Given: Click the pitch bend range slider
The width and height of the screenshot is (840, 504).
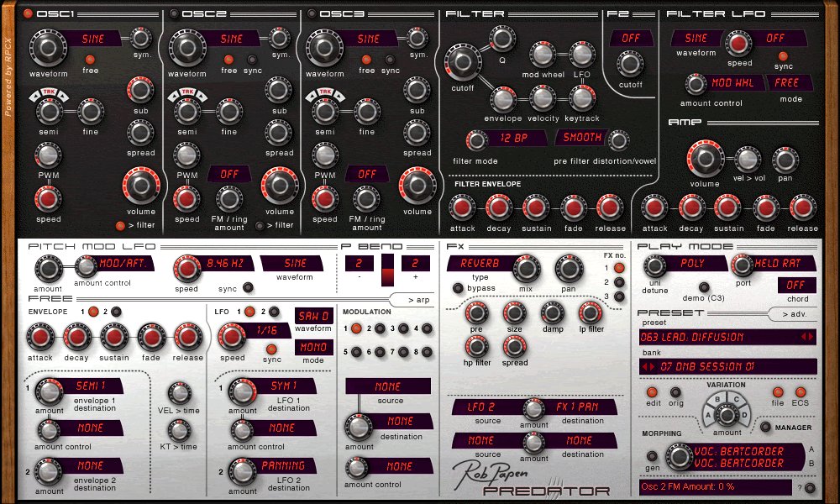Looking at the screenshot, I should (387, 270).
